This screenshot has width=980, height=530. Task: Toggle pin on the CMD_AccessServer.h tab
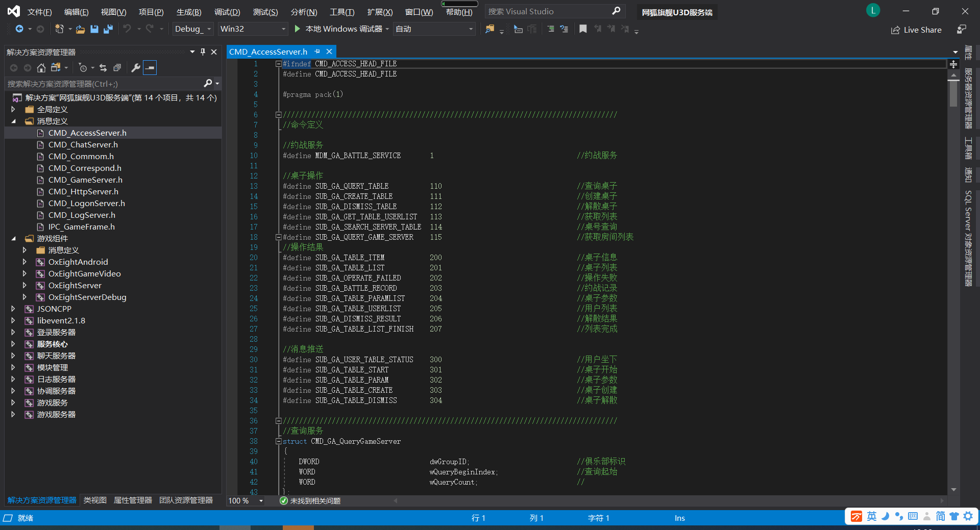(x=317, y=52)
